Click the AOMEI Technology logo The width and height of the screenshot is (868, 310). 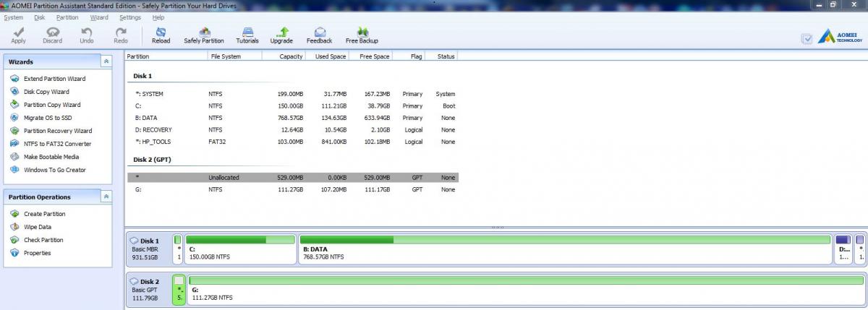pyautogui.click(x=841, y=37)
